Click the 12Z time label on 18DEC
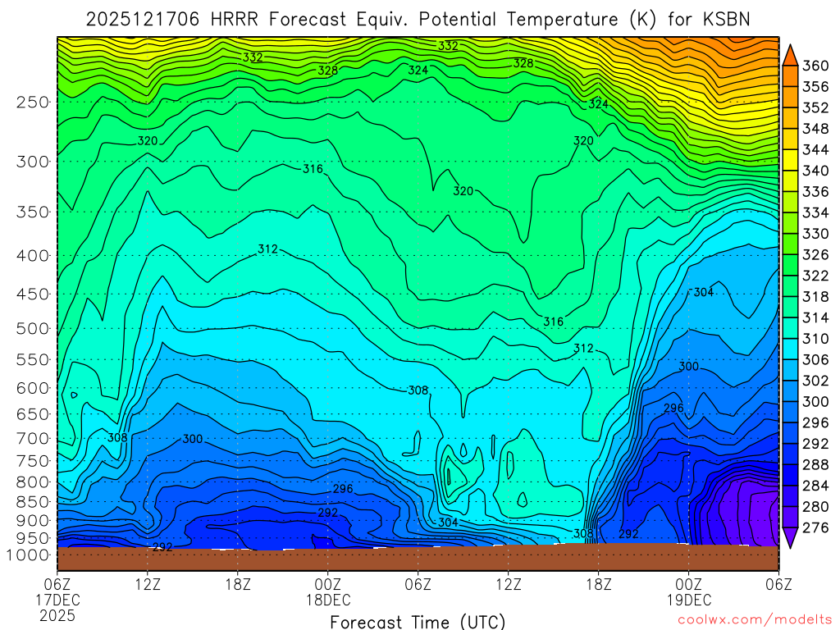 click(509, 584)
